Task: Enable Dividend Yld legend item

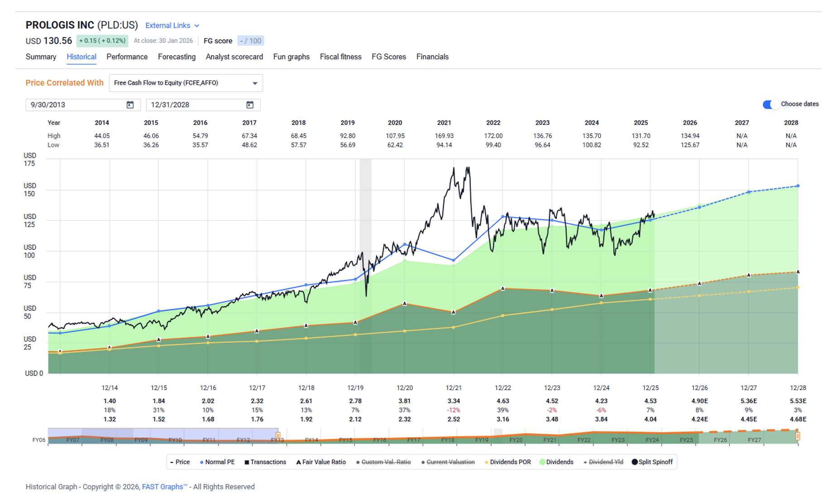Action: [x=603, y=462]
